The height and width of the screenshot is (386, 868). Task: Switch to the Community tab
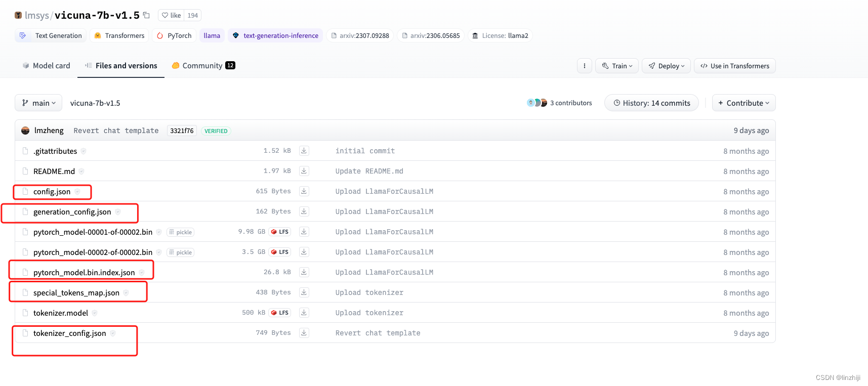pyautogui.click(x=203, y=66)
